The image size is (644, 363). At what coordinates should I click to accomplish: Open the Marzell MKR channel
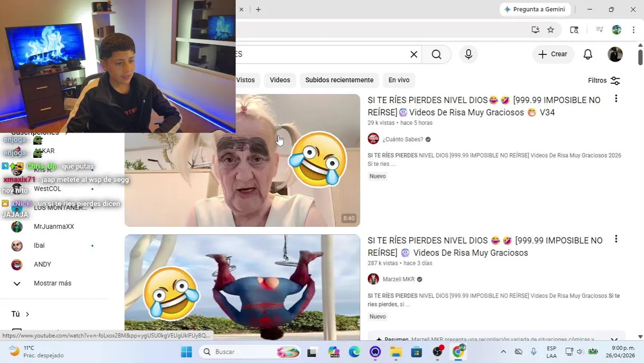[398, 279]
